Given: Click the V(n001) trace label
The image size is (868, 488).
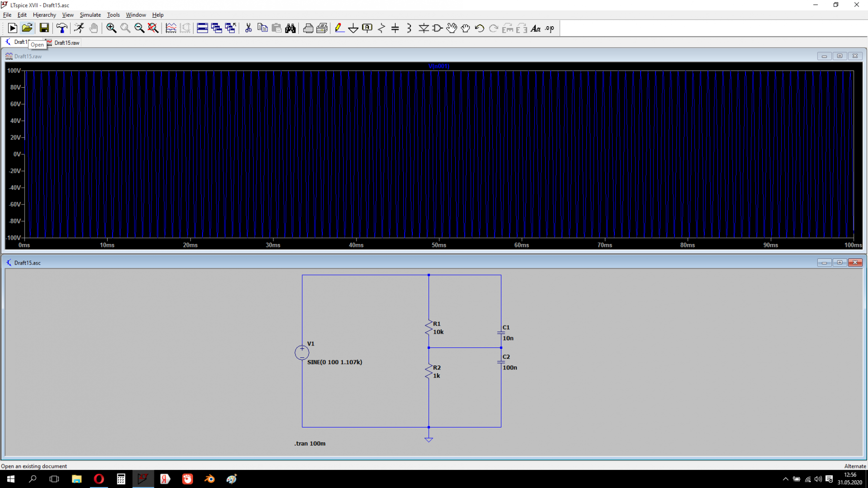Looking at the screenshot, I should click(439, 66).
